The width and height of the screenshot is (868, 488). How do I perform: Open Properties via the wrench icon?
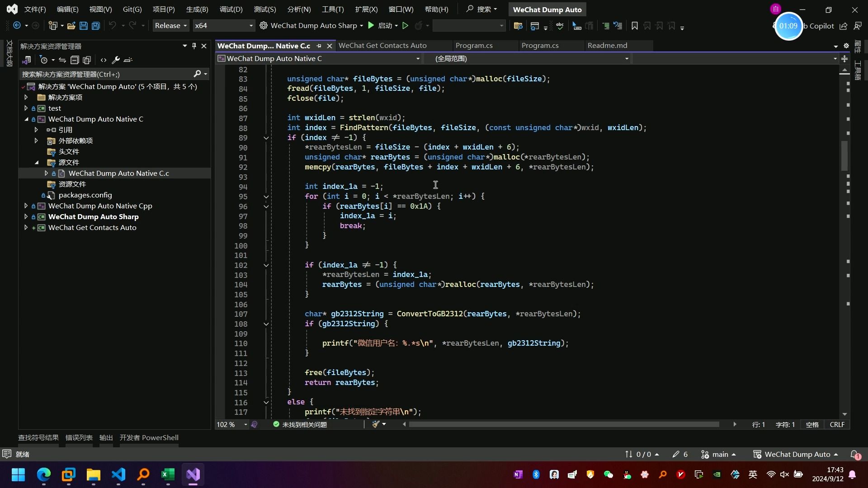coord(116,60)
